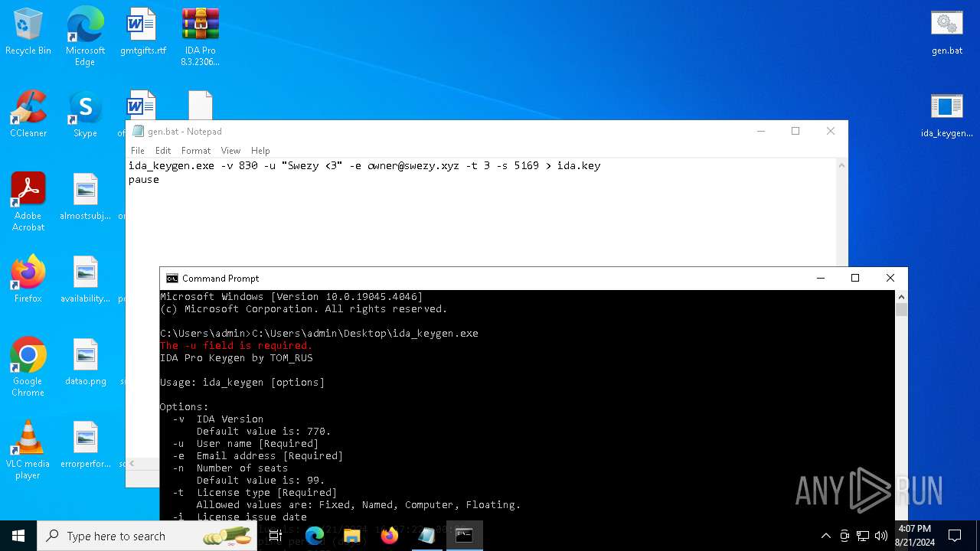Open Notepad's View menu
Viewport: 980px width, 551px height.
230,151
